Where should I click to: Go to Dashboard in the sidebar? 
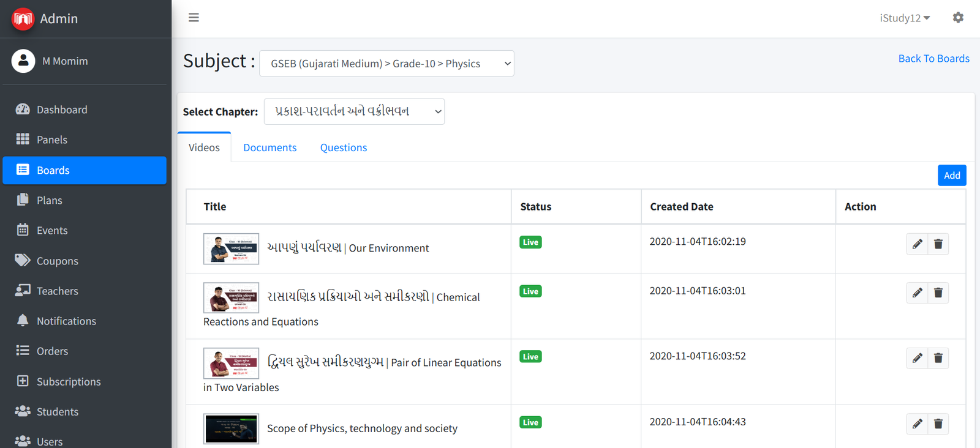[x=62, y=110]
